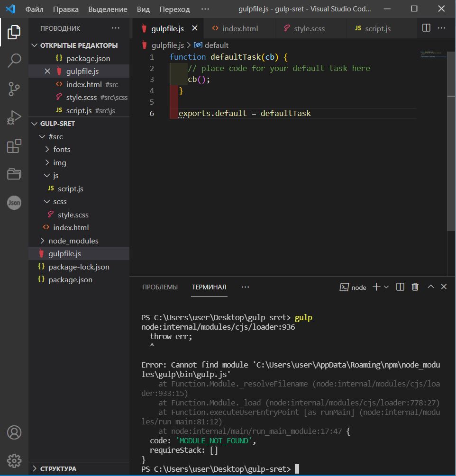Open Explorer panel More Actions ellipsis

pos(116,28)
